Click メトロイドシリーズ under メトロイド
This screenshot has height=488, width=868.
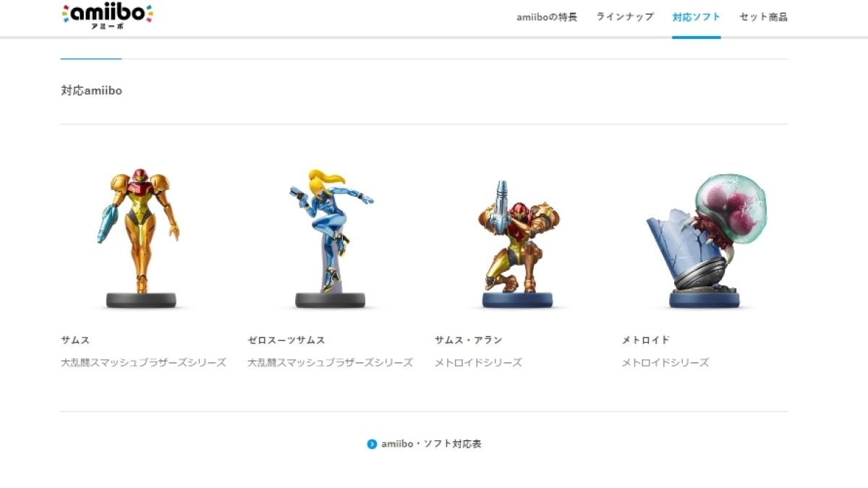(665, 362)
